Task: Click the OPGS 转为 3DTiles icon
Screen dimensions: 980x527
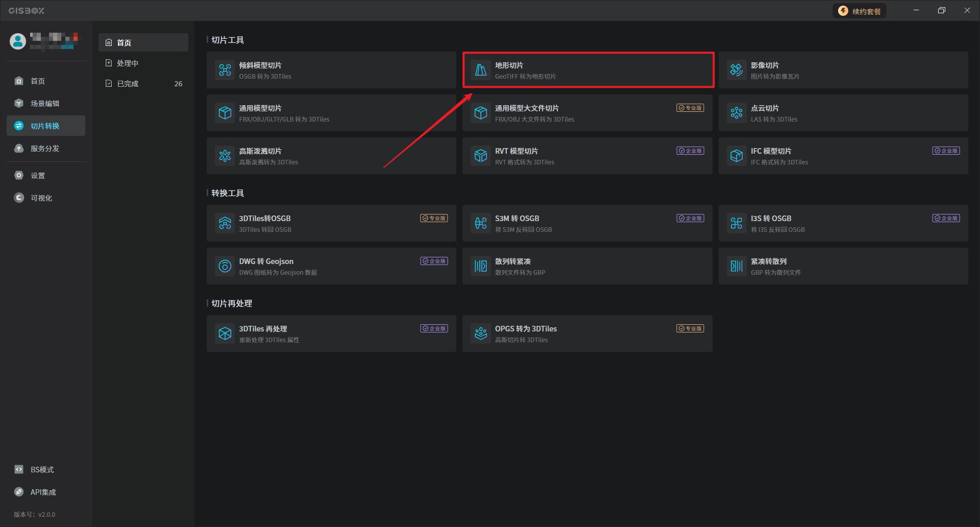Action: point(481,333)
